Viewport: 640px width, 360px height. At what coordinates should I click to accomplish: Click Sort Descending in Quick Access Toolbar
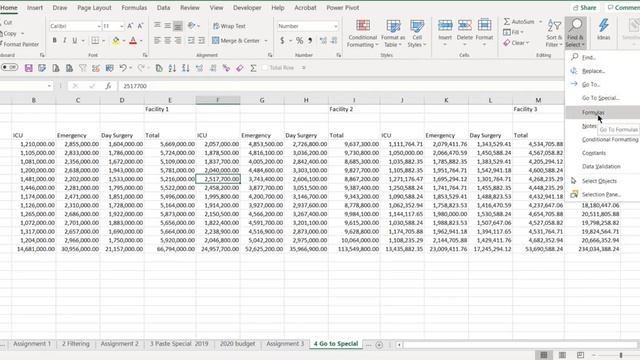186,68
